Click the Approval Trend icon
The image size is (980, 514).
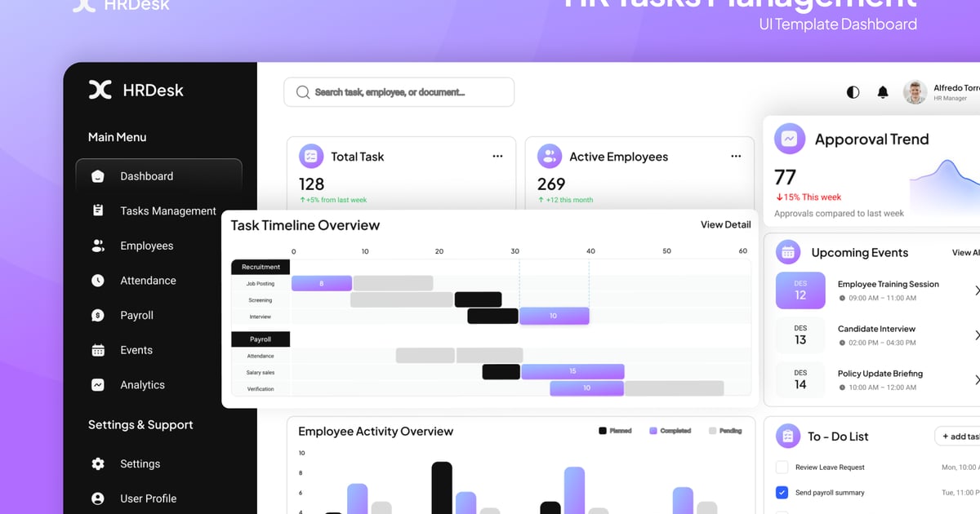pos(790,140)
